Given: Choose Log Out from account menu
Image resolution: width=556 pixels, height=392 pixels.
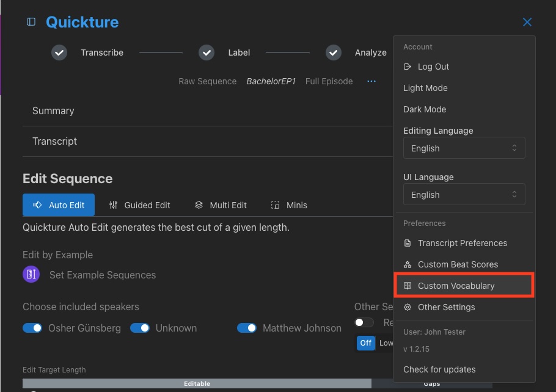Looking at the screenshot, I should coord(464,67).
